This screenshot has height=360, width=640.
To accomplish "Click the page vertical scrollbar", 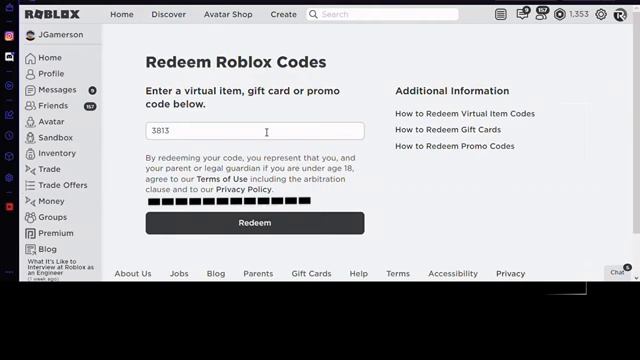I will tap(636, 122).
